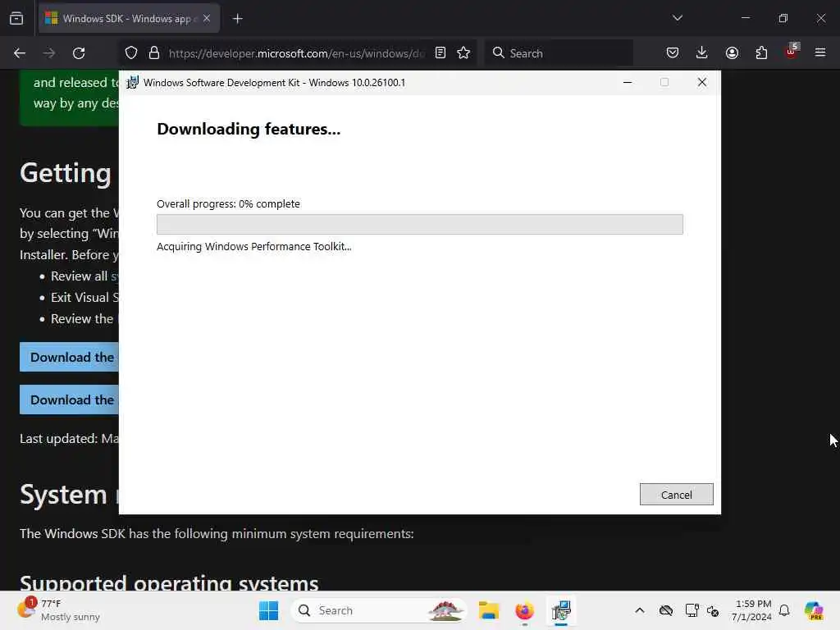Click the display device tray icon
840x630 pixels.
692,610
